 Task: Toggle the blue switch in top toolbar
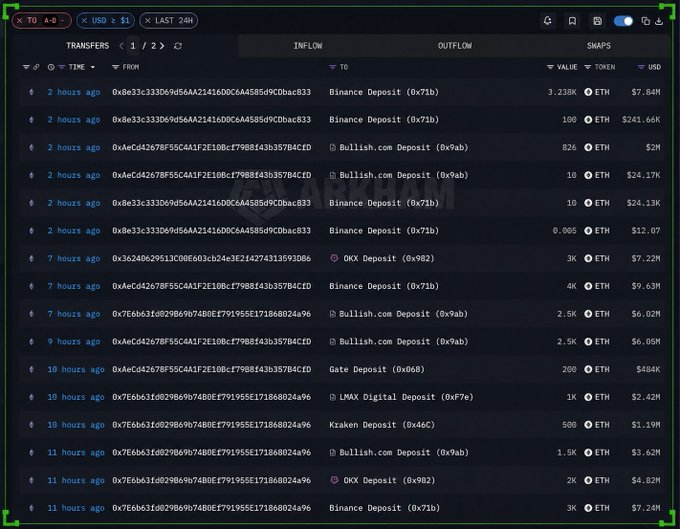point(623,21)
